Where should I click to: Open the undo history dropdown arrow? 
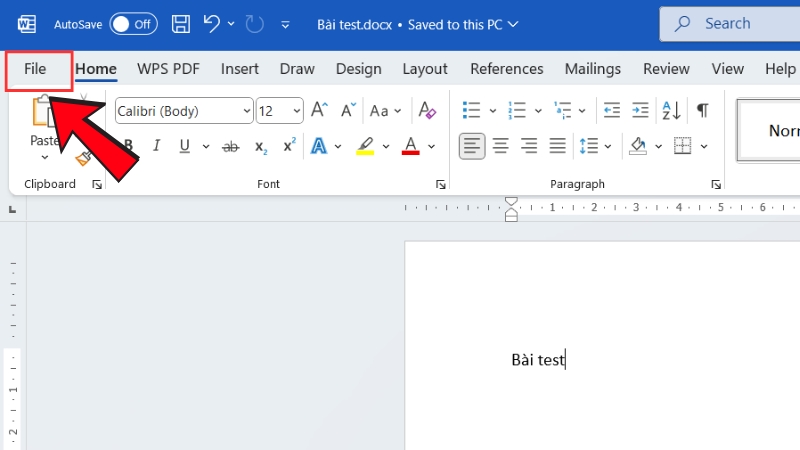point(231,23)
